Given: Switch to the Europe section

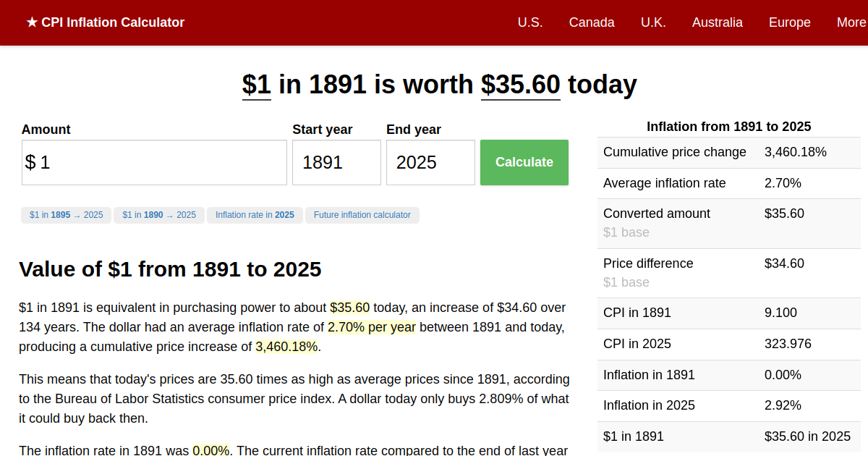Looking at the screenshot, I should point(789,22).
